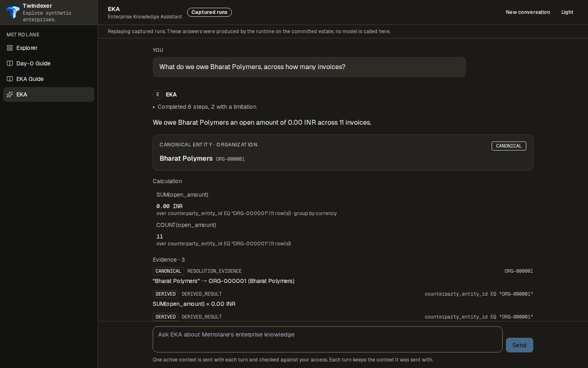Open the Day-0 Guide menu item
588x368 pixels.
tap(49, 63)
